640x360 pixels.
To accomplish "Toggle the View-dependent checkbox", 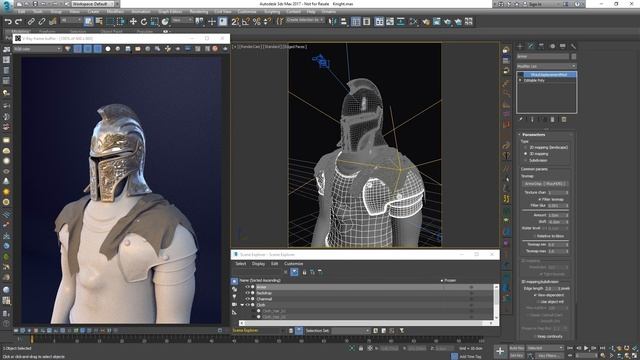I will click(x=535, y=295).
